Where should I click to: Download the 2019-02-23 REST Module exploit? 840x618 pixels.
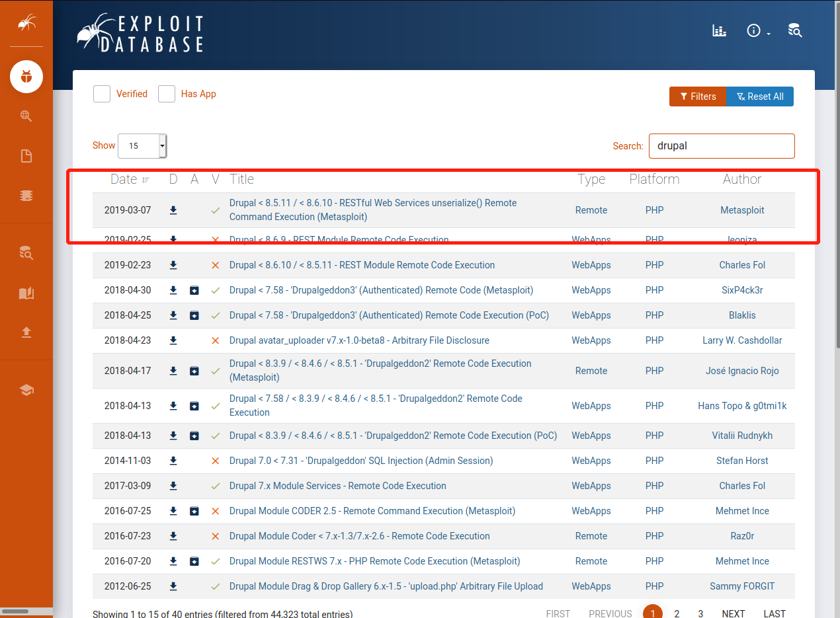pos(173,265)
